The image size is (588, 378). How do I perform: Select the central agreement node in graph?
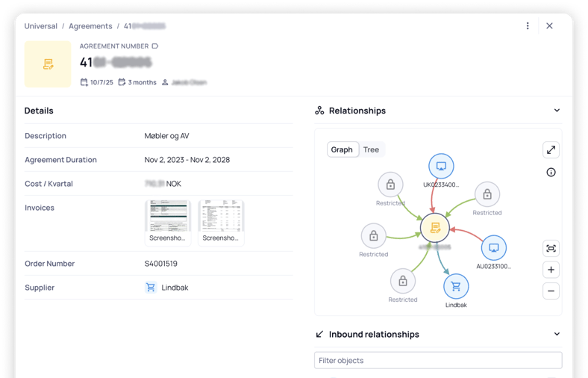point(435,228)
